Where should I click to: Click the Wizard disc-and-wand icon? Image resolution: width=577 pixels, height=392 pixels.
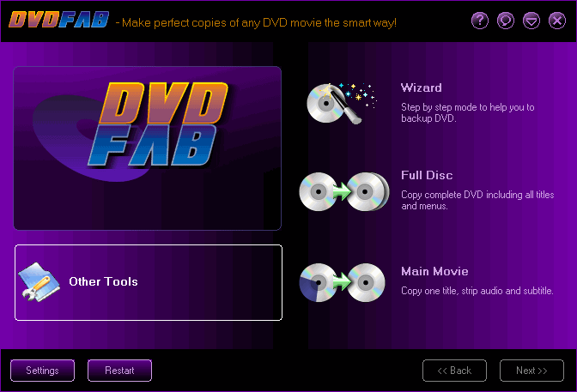[342, 103]
